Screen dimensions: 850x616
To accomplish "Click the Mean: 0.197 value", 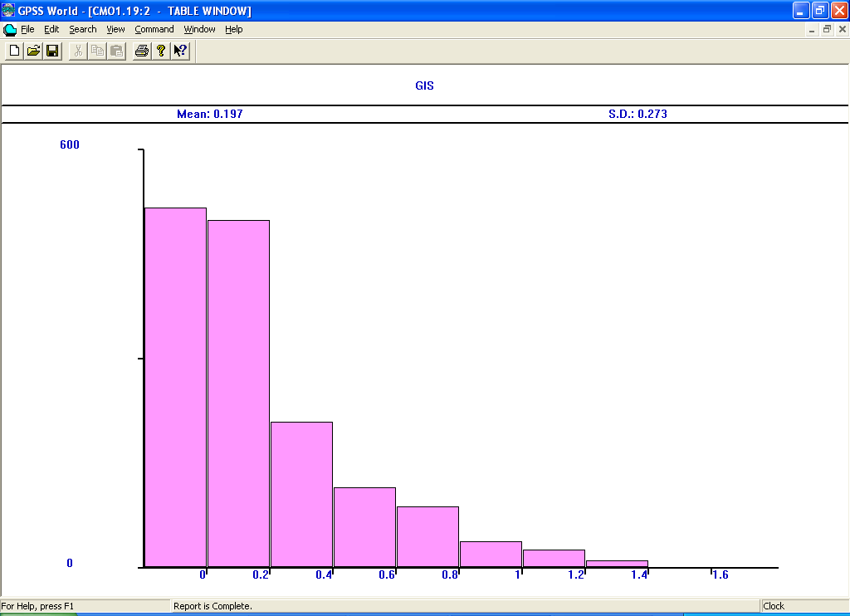I will [210, 114].
